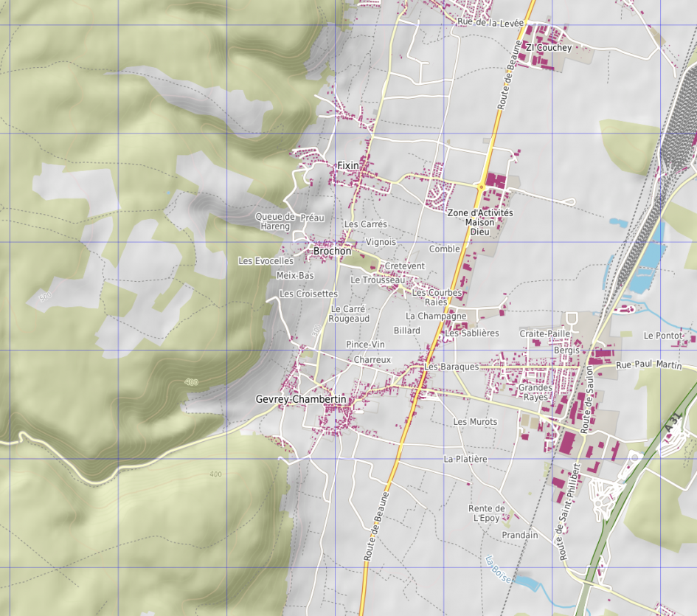Select the ZI Couchey industrial zone label
The image size is (697, 616).
click(x=548, y=48)
